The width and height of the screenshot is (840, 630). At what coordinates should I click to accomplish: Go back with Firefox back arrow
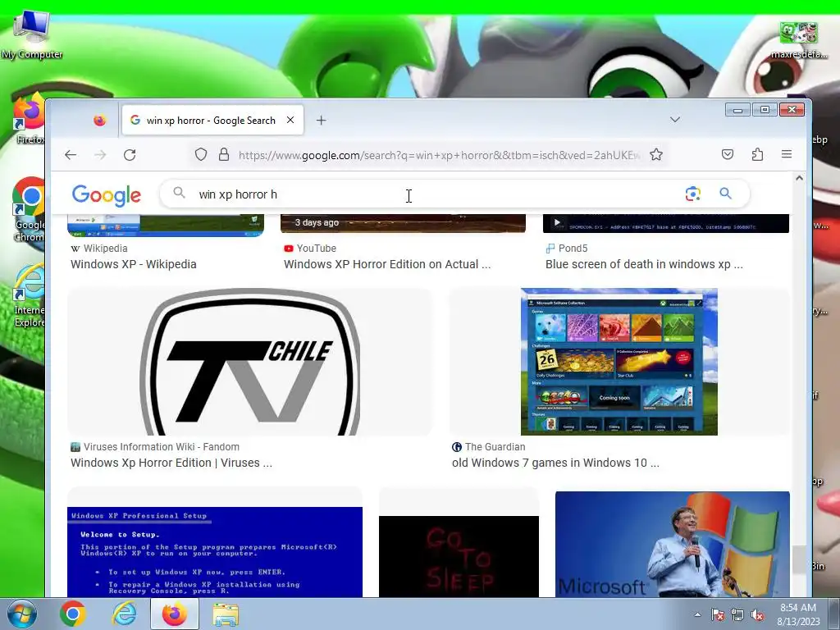coord(71,155)
